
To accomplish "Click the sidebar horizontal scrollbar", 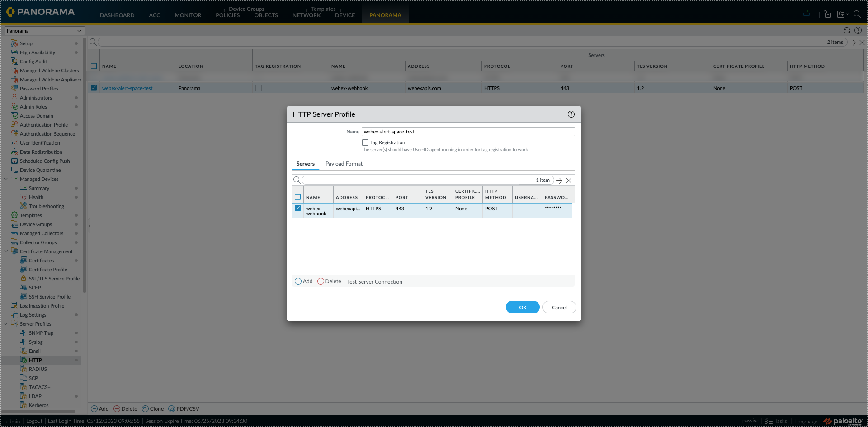I will (39, 412).
